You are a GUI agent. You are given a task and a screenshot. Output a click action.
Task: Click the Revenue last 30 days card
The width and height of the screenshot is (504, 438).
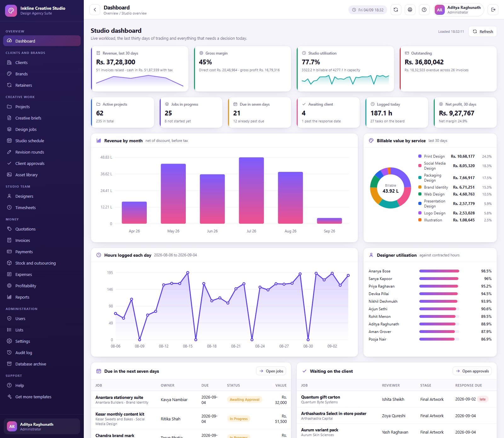pyautogui.click(x=140, y=69)
